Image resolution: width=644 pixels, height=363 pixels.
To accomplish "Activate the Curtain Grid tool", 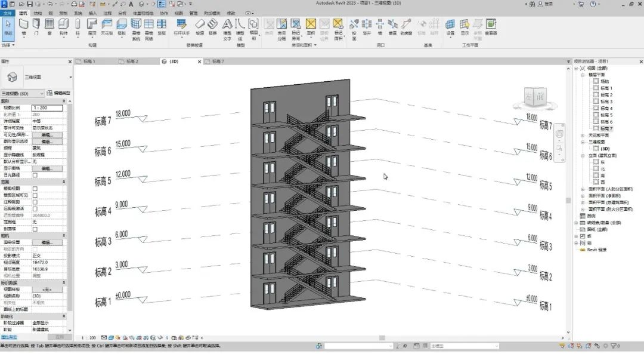I will tap(148, 30).
